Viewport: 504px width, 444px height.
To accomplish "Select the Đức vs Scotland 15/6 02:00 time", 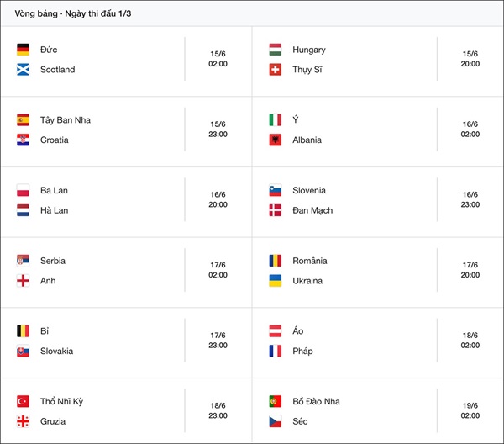I will tap(218, 59).
